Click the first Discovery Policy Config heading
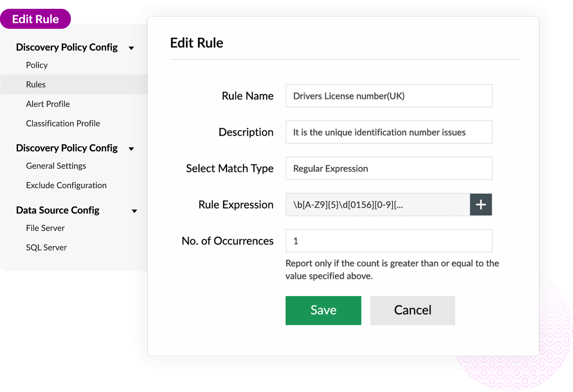This screenshot has height=392, width=573. click(x=67, y=47)
